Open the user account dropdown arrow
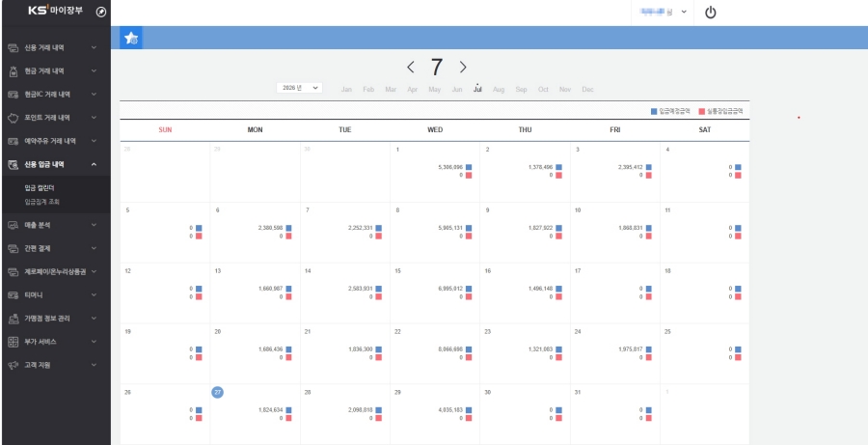Screen dimensions: 868x445 tap(684, 12)
